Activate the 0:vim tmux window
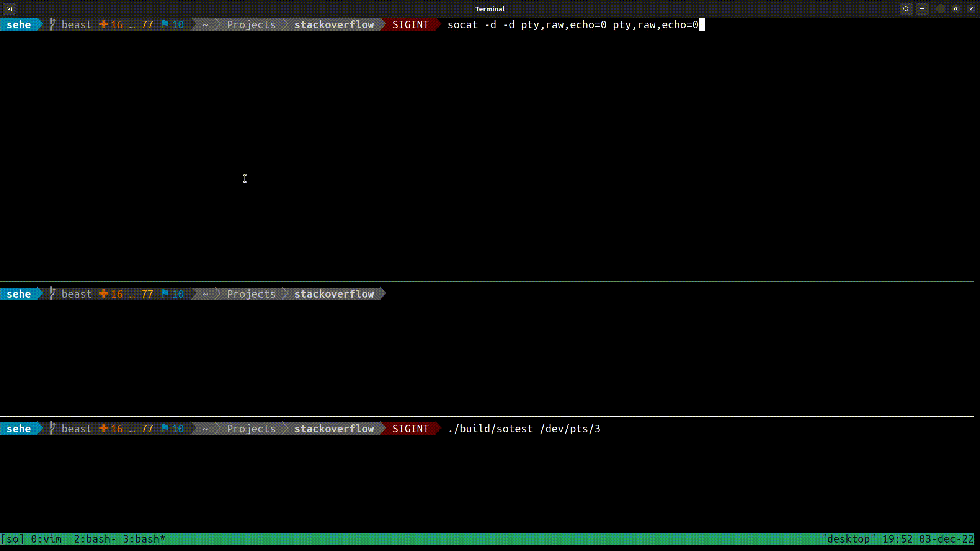Viewport: 980px width, 551px height. [x=46, y=538]
